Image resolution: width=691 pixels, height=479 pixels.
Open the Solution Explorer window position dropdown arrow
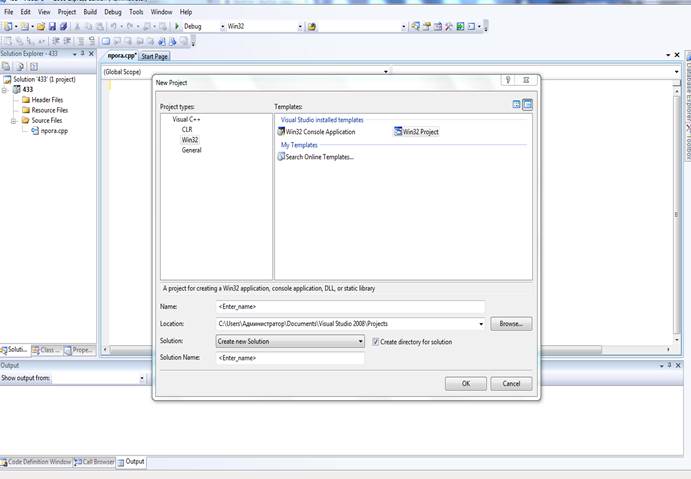(x=74, y=54)
